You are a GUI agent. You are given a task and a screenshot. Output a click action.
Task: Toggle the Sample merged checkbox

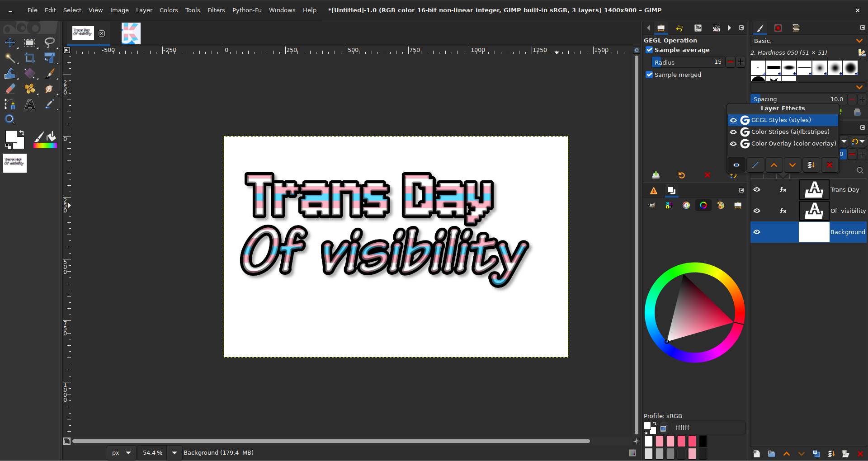(649, 75)
